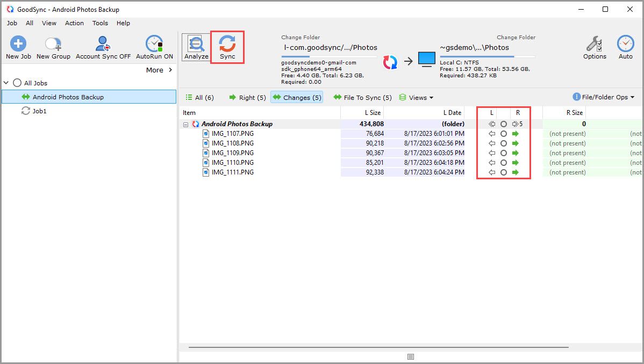Switch to the Right (5) filter tab
This screenshot has width=644, height=364.
(247, 97)
